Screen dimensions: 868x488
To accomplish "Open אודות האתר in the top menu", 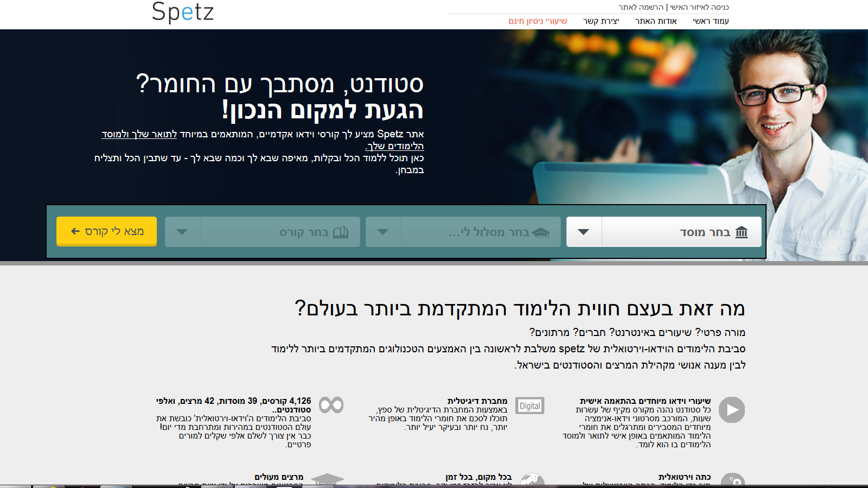I will [x=656, y=21].
